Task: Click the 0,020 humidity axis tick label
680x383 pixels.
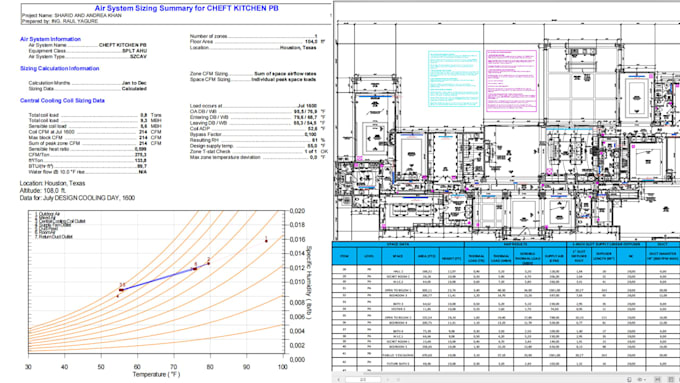Action: (x=297, y=211)
